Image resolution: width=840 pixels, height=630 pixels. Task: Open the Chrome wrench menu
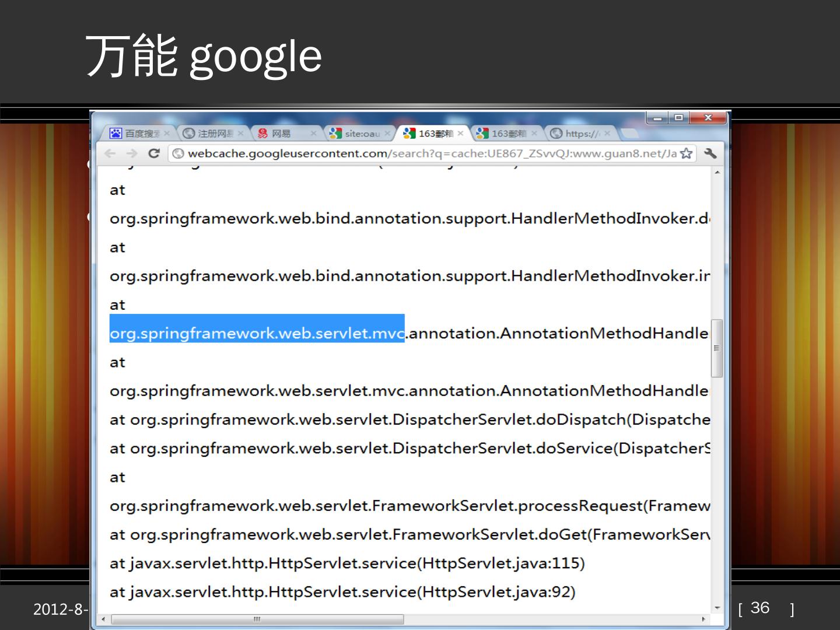[710, 153]
